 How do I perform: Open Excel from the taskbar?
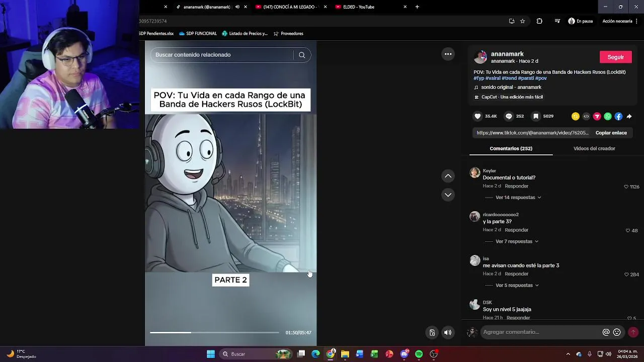point(374,354)
